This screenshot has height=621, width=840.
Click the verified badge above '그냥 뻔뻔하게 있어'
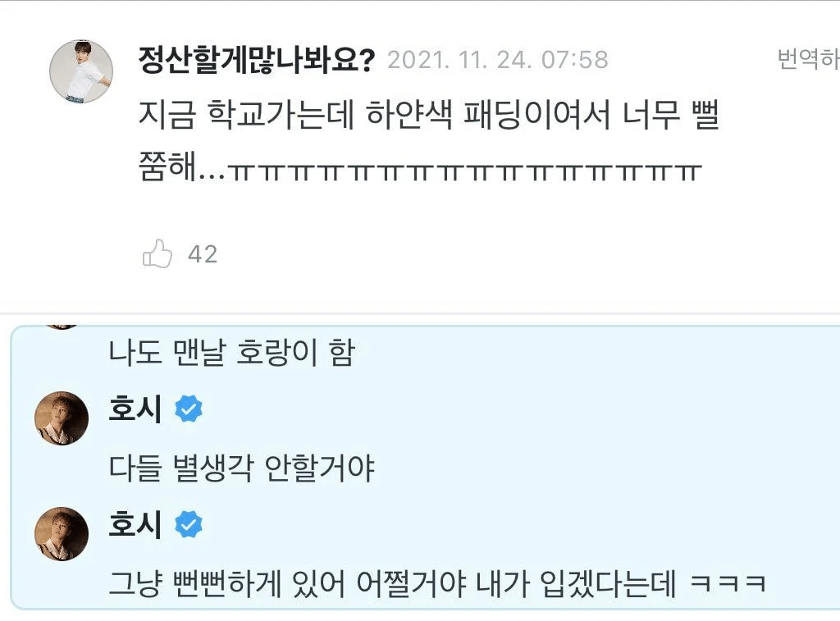189,524
